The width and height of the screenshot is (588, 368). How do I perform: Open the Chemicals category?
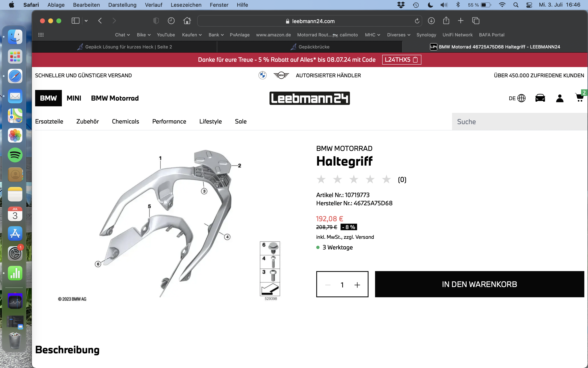tap(125, 121)
